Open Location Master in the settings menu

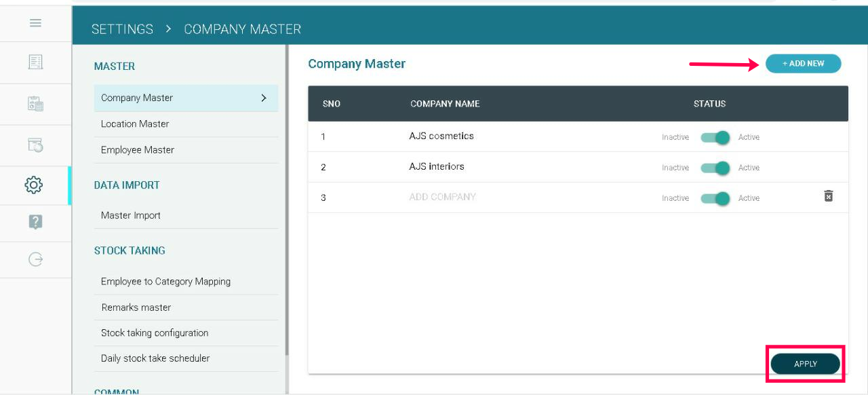(135, 124)
